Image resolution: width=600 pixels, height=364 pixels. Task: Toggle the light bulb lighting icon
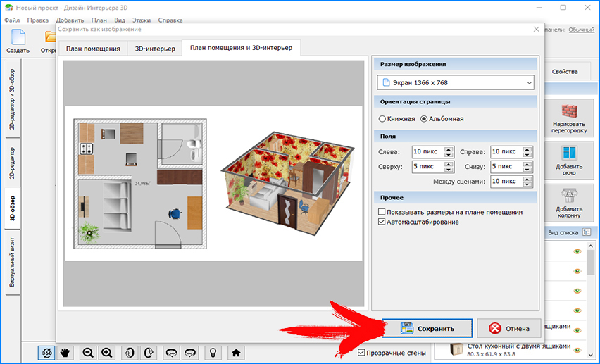coord(213,353)
